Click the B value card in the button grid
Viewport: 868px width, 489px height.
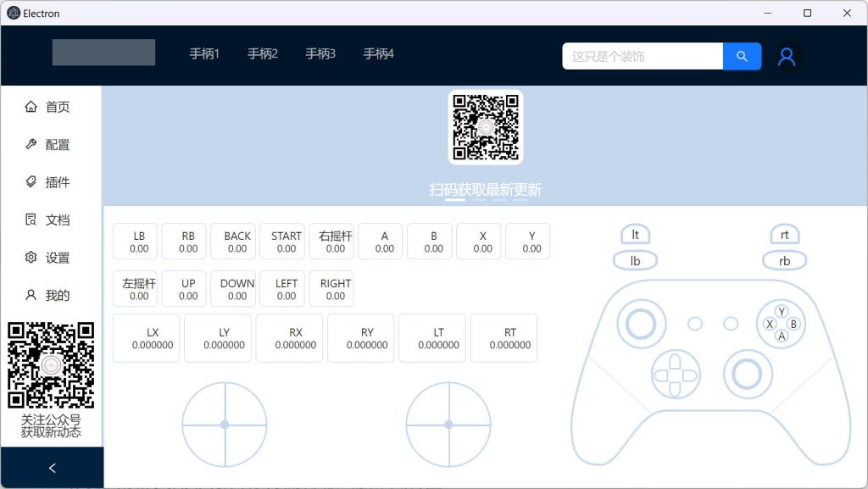point(430,242)
